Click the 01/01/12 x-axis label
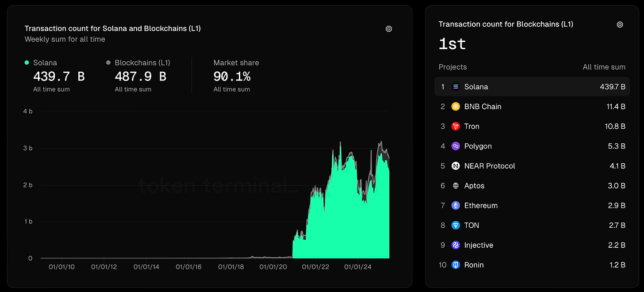 point(104,267)
